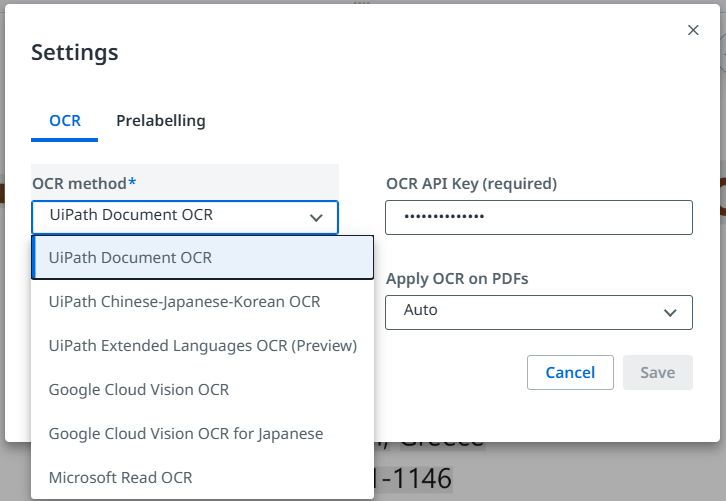Switch to the OCR tab

[x=65, y=121]
